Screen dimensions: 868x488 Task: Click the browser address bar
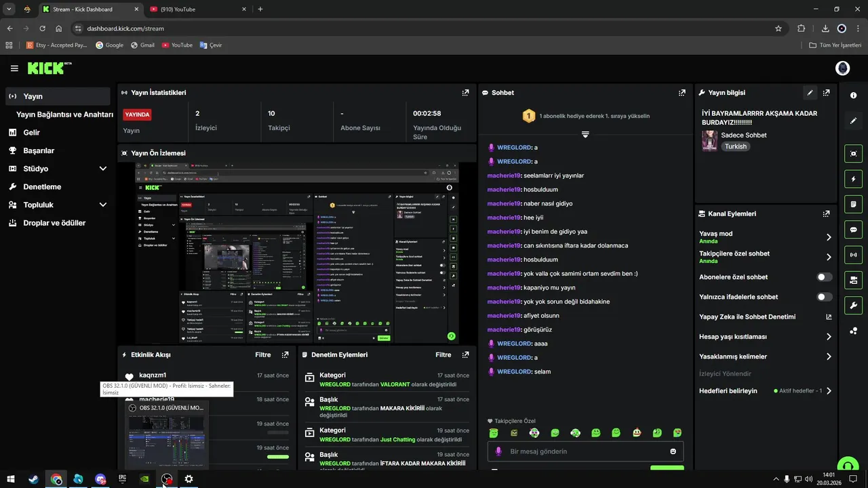427,28
